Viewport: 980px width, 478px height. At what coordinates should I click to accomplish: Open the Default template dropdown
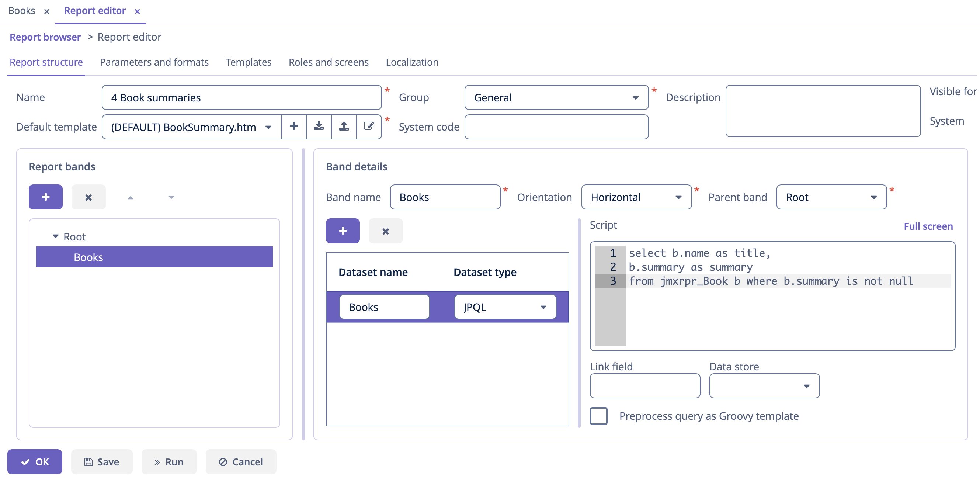[268, 127]
